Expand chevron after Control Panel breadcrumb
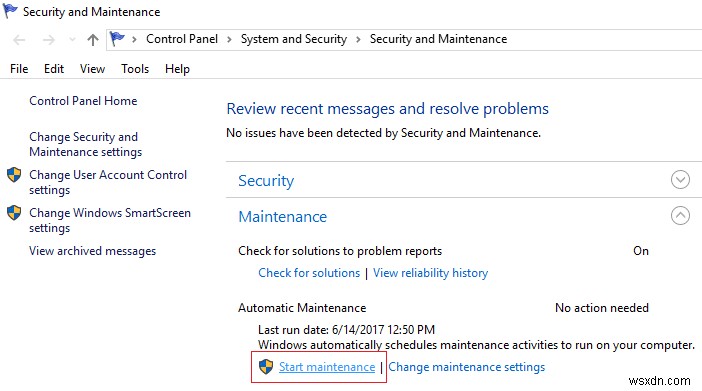Image resolution: width=702 pixels, height=391 pixels. click(229, 39)
